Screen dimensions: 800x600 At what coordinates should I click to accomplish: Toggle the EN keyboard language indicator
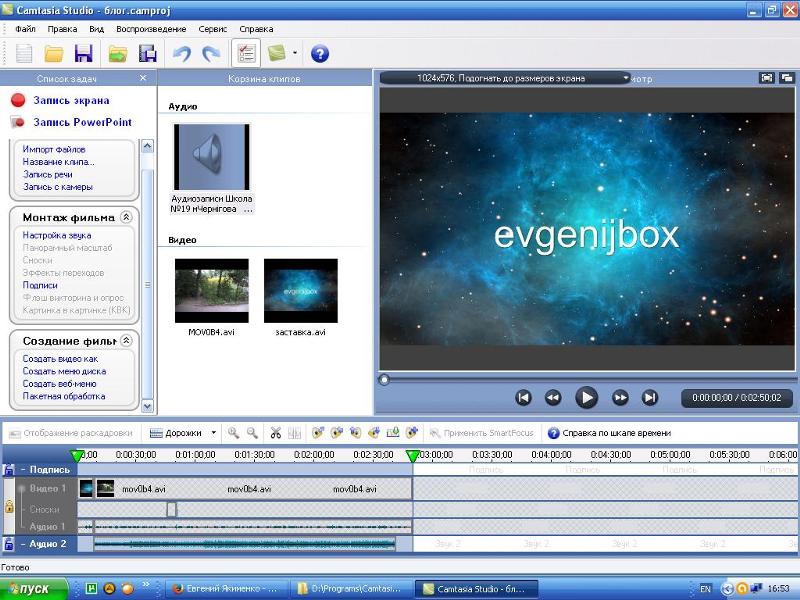(x=705, y=589)
